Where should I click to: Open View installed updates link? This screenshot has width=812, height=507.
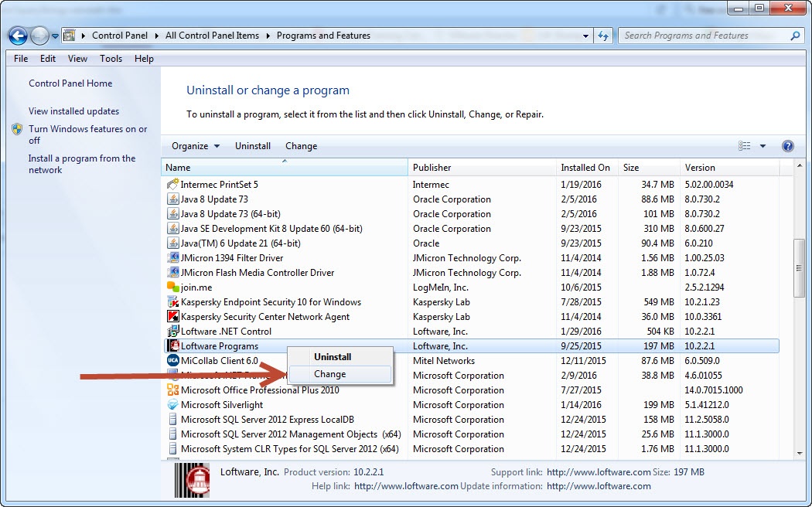pos(73,111)
